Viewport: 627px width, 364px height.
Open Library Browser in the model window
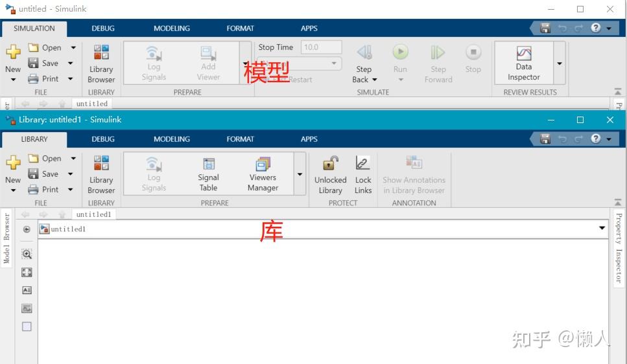pyautogui.click(x=101, y=64)
